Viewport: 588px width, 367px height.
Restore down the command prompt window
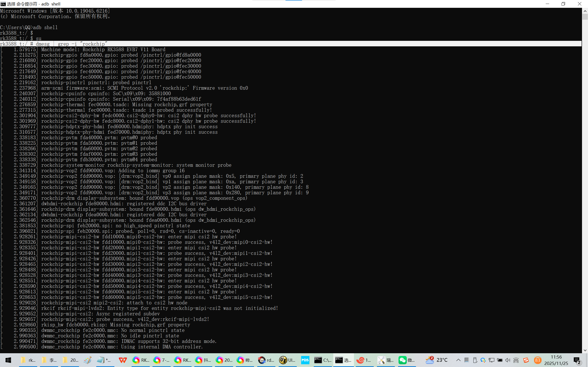click(x=563, y=4)
